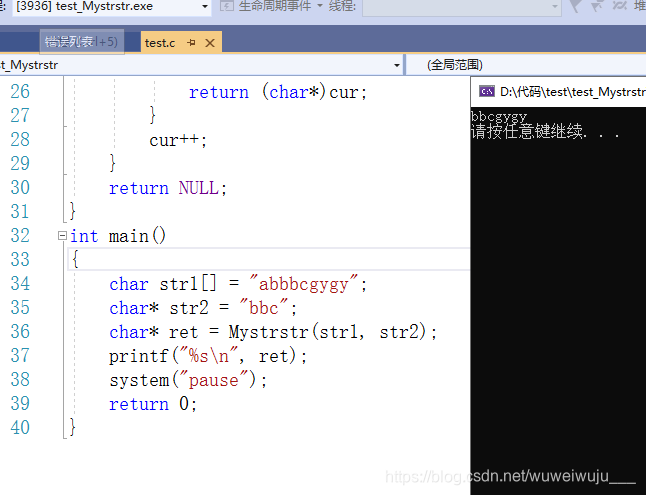Click line number 34 in the gutter

[20, 284]
